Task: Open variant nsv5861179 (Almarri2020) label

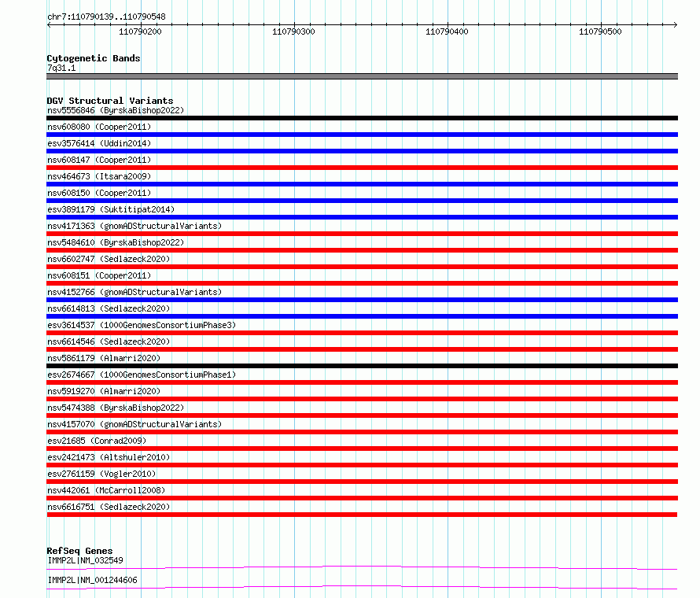Action: tap(104, 358)
